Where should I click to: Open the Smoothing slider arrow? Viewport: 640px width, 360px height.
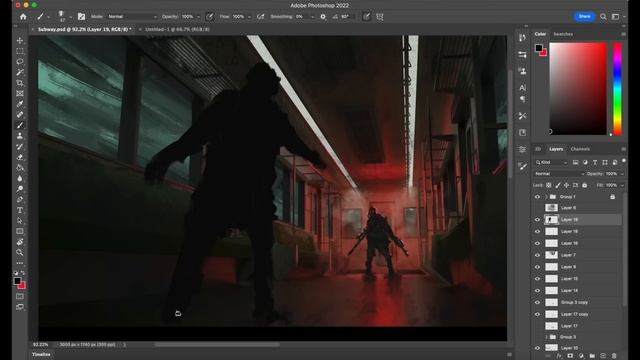[x=312, y=17]
